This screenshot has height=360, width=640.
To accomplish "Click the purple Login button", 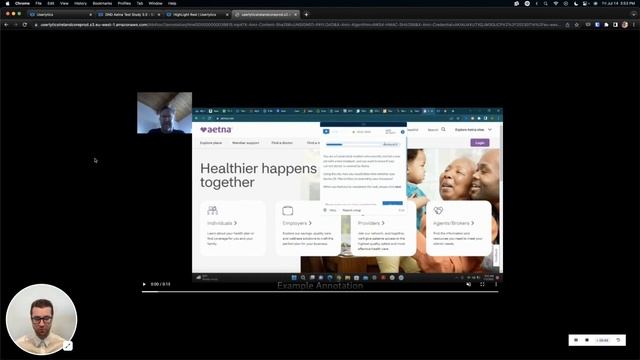I will 480,143.
